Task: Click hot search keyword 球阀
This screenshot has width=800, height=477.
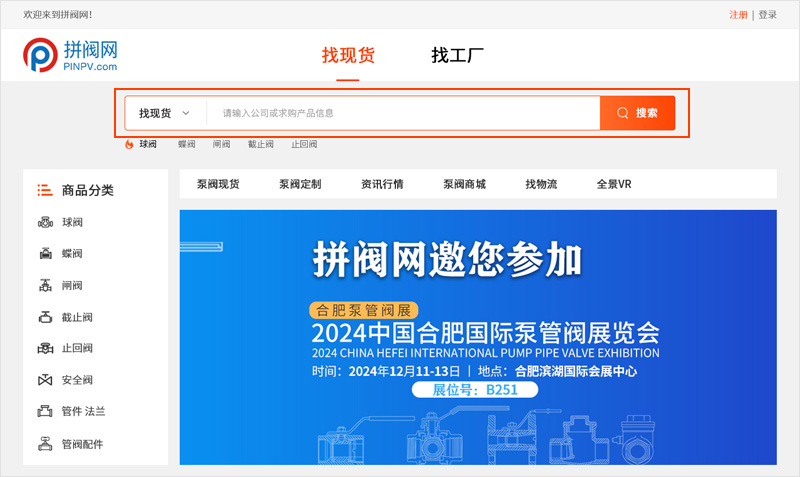Action: pos(148,144)
